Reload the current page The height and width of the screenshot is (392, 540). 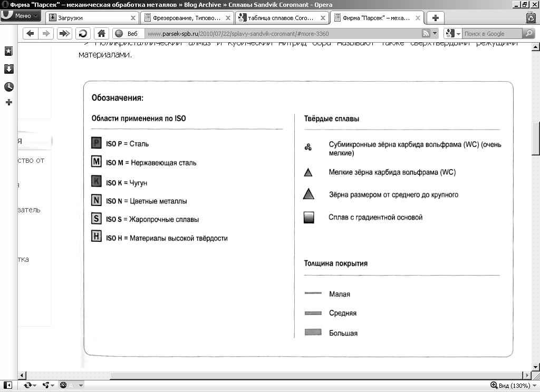tap(83, 33)
